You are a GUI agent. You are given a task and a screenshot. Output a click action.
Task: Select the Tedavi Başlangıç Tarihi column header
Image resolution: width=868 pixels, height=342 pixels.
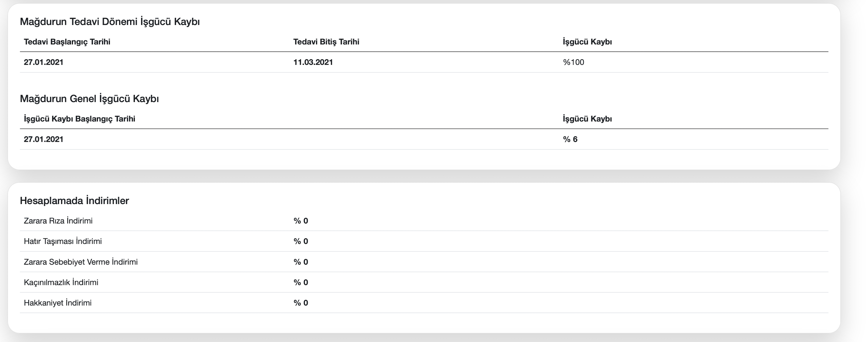pos(67,42)
